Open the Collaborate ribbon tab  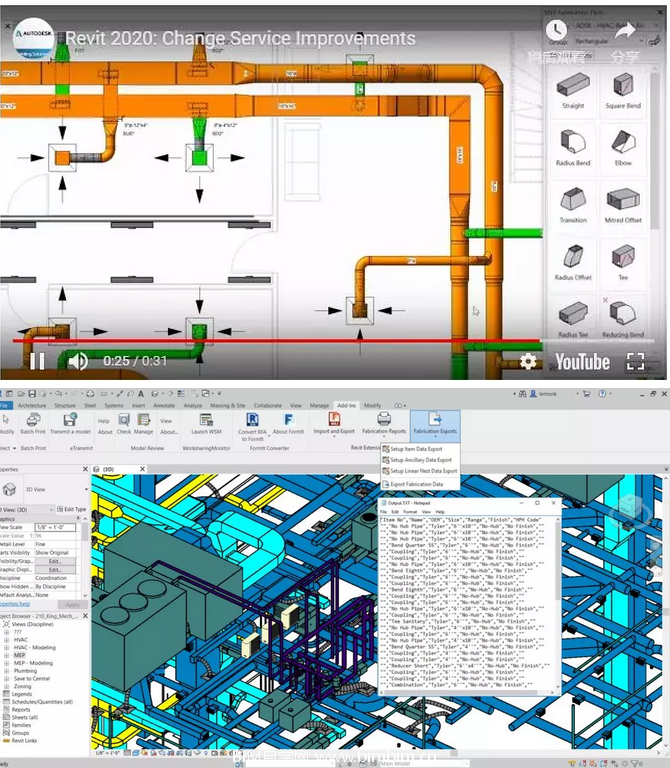[x=267, y=406]
